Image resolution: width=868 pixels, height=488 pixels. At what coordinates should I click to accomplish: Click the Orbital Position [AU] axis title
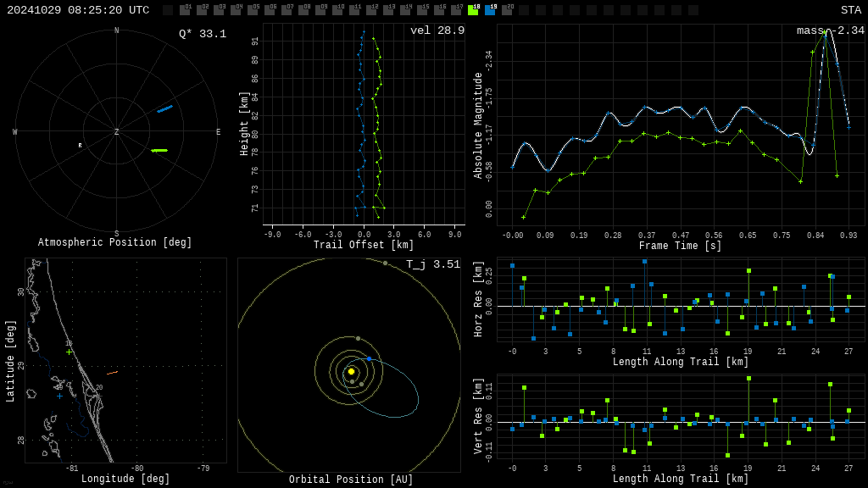(x=351, y=480)
